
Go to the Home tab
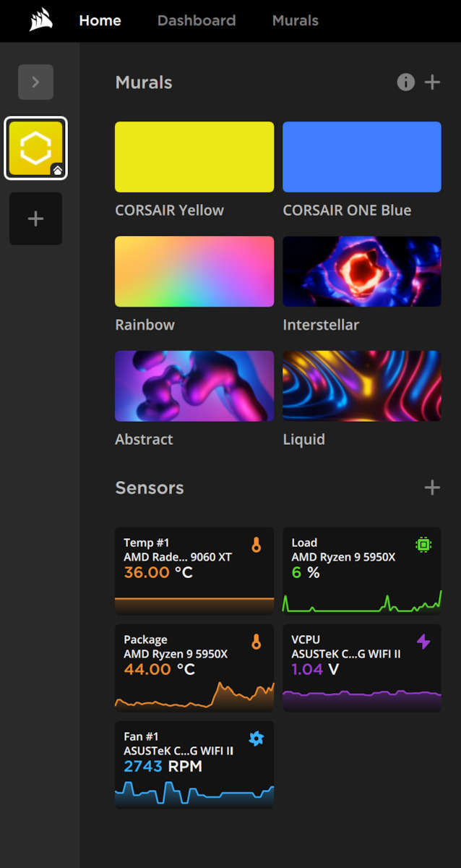100,20
